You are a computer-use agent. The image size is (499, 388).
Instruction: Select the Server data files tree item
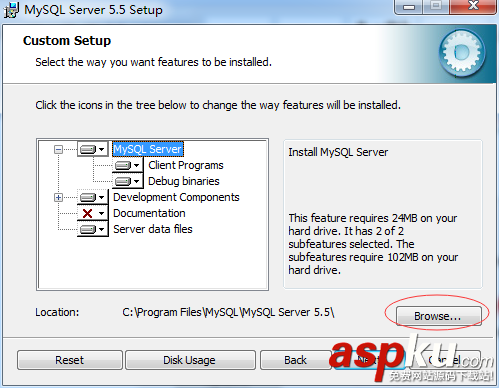point(153,229)
